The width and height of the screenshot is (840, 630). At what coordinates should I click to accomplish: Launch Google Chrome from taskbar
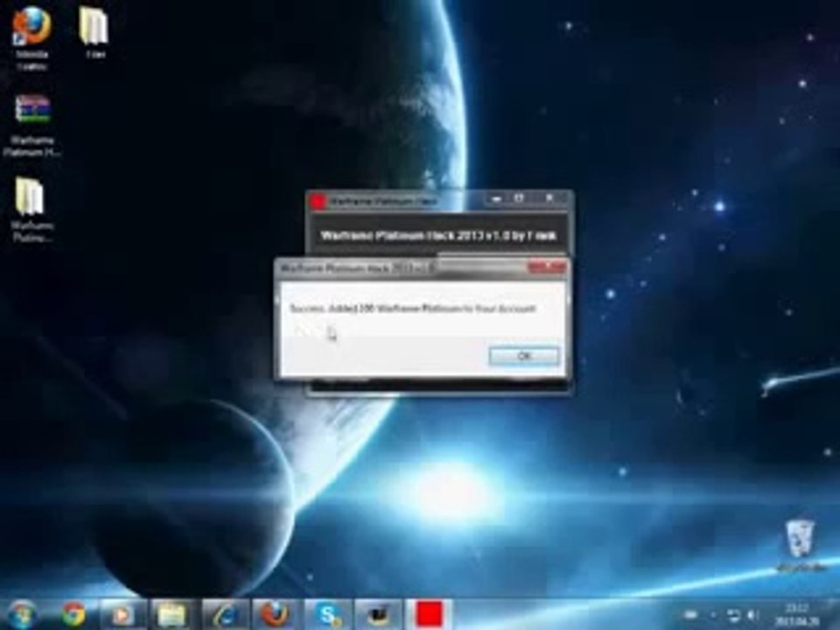(x=73, y=614)
